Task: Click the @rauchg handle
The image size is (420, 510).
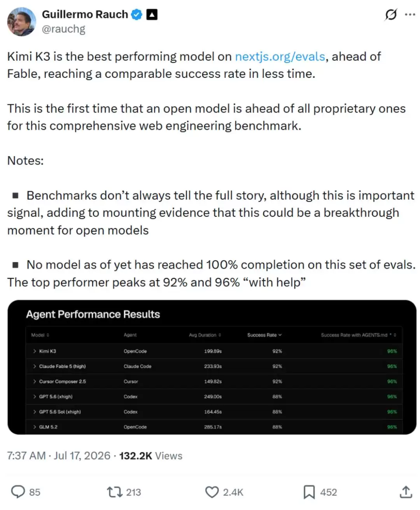Action: (x=63, y=29)
